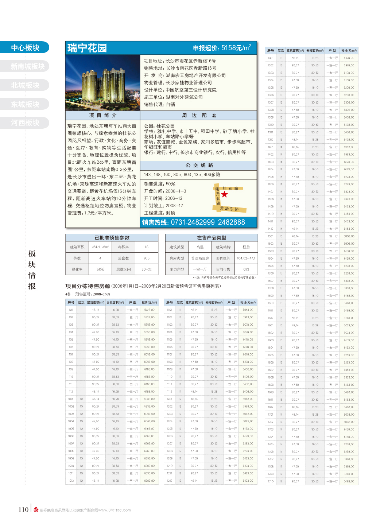Select the 申报起价 5158元/m² price text
Viewport: 392px width, 532px height.
click(x=222, y=48)
